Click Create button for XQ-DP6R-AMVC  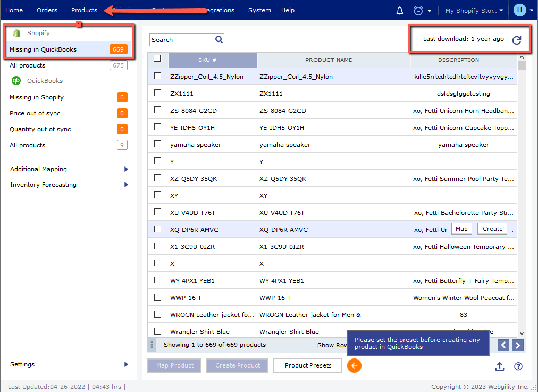click(x=492, y=229)
